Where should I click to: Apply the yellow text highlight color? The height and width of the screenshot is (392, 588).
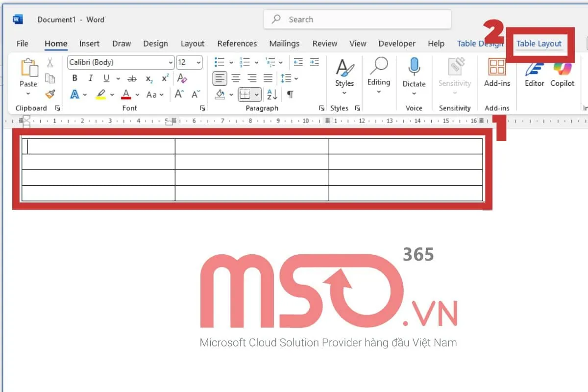coord(100,94)
